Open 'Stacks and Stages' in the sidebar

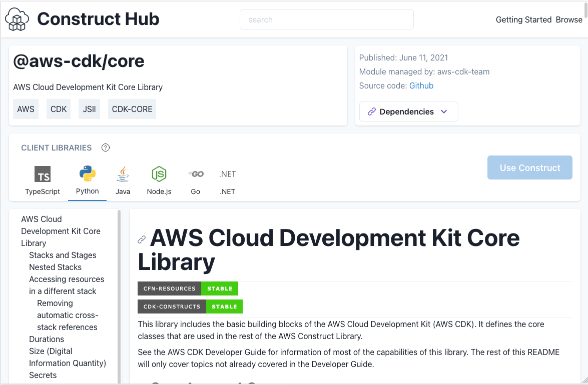(x=62, y=255)
